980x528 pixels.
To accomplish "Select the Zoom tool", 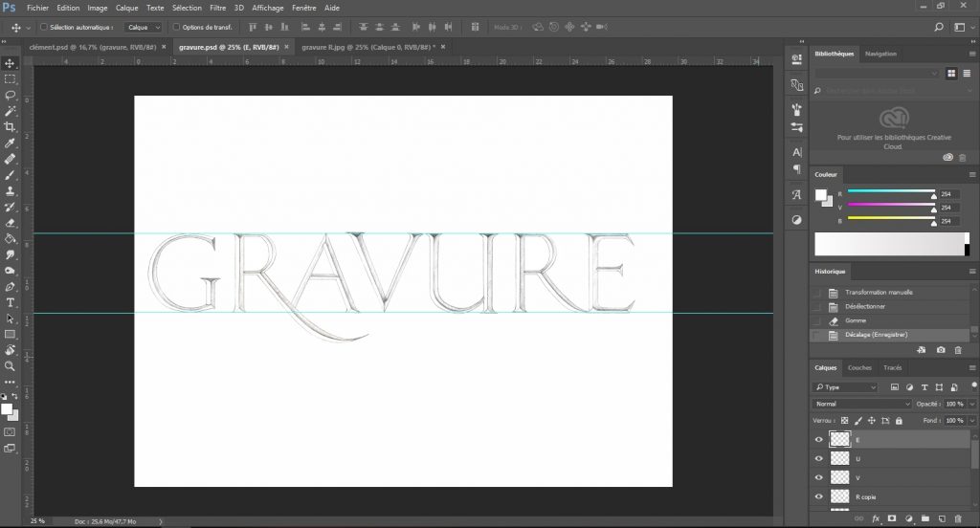I will point(10,366).
